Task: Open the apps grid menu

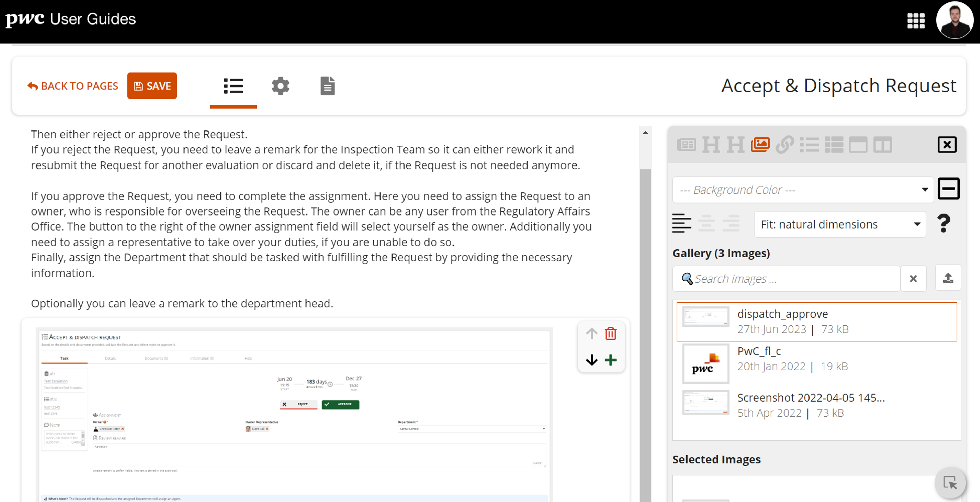Action: click(x=916, y=20)
